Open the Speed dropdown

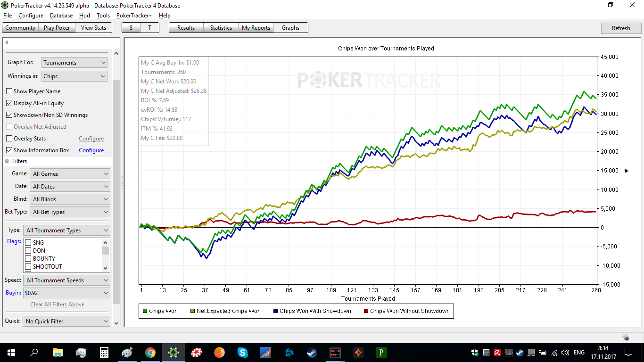[66, 280]
